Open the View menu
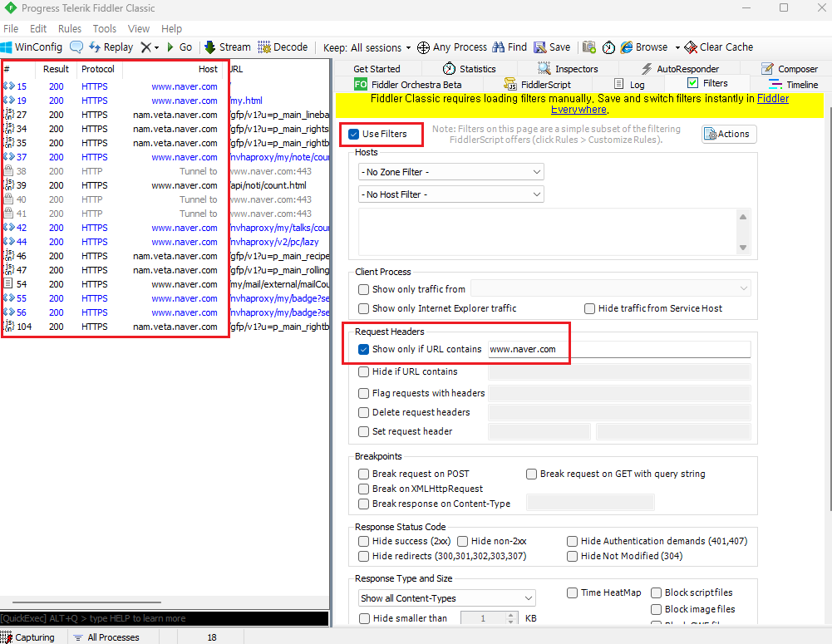Image resolution: width=832 pixels, height=644 pixels. pos(139,28)
